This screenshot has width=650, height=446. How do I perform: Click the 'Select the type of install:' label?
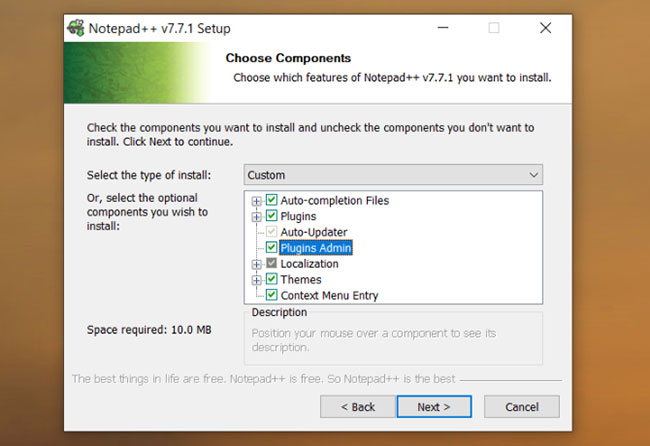[x=149, y=175]
